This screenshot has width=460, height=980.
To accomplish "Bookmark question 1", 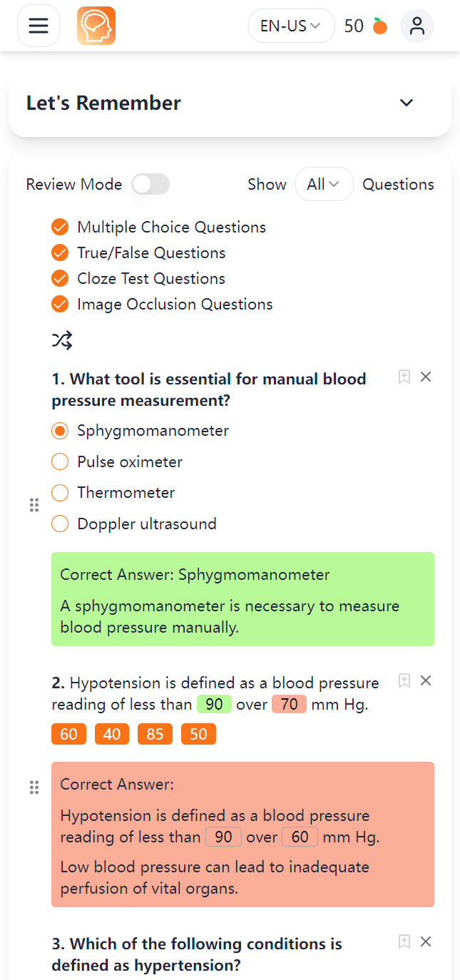I will pos(404,377).
